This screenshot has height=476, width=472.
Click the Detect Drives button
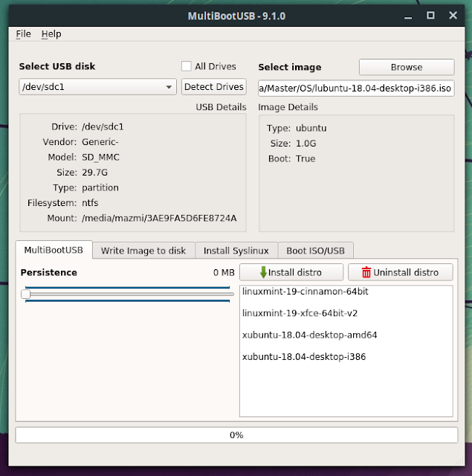[x=214, y=87]
